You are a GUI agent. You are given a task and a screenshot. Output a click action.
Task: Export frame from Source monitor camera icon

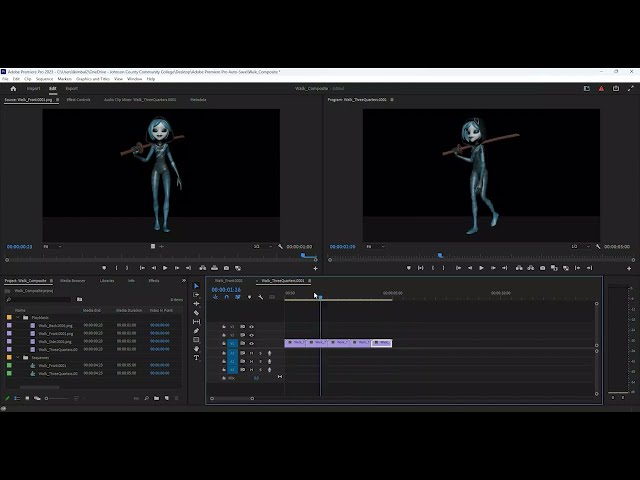[x=226, y=268]
